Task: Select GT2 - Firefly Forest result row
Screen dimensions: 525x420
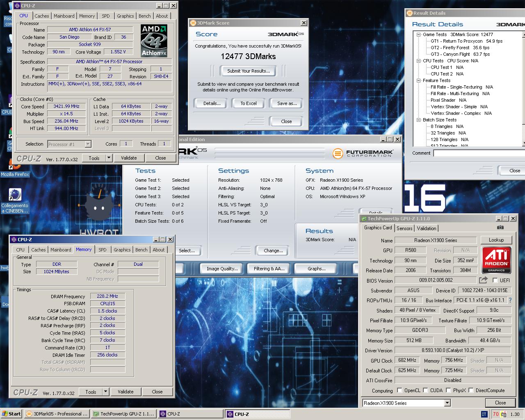Action: pyautogui.click(x=460, y=48)
